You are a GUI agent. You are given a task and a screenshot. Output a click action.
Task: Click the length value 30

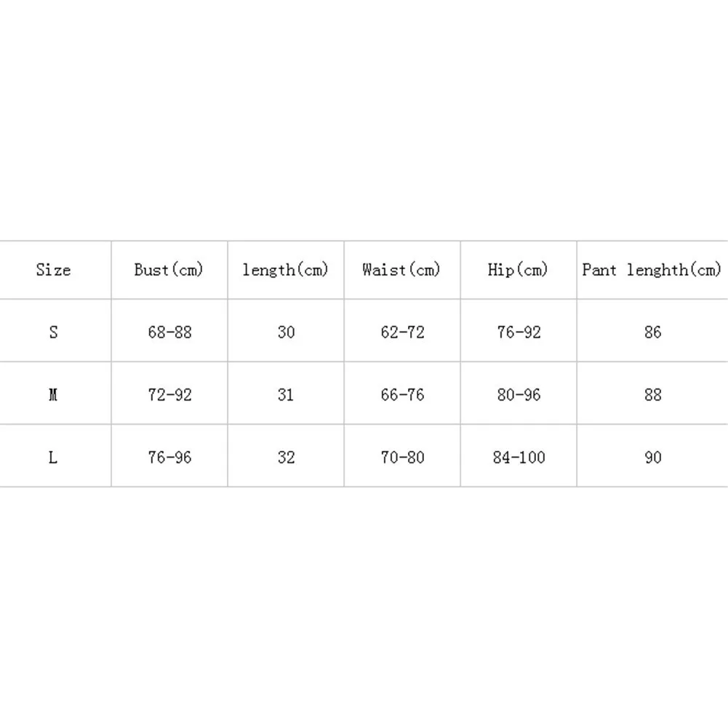point(286,332)
